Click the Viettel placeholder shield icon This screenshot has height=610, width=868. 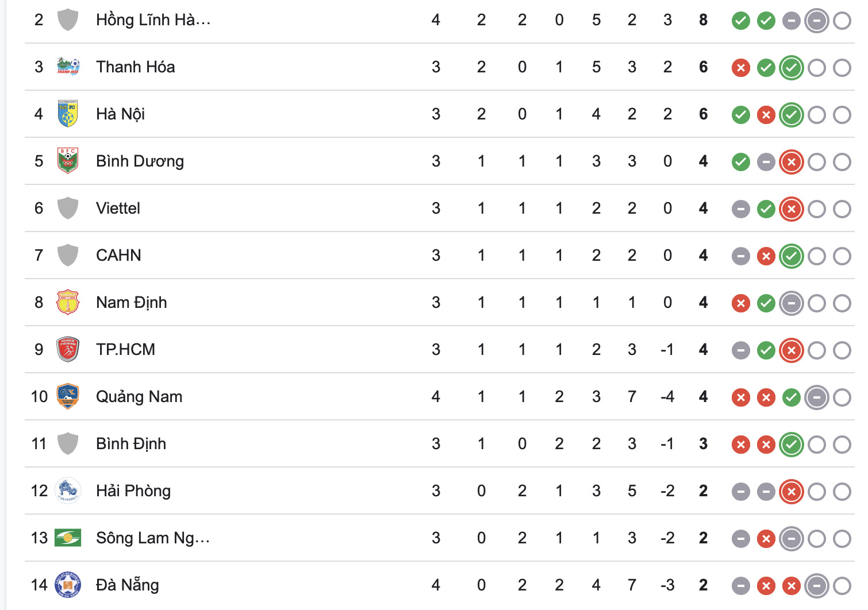click(68, 208)
